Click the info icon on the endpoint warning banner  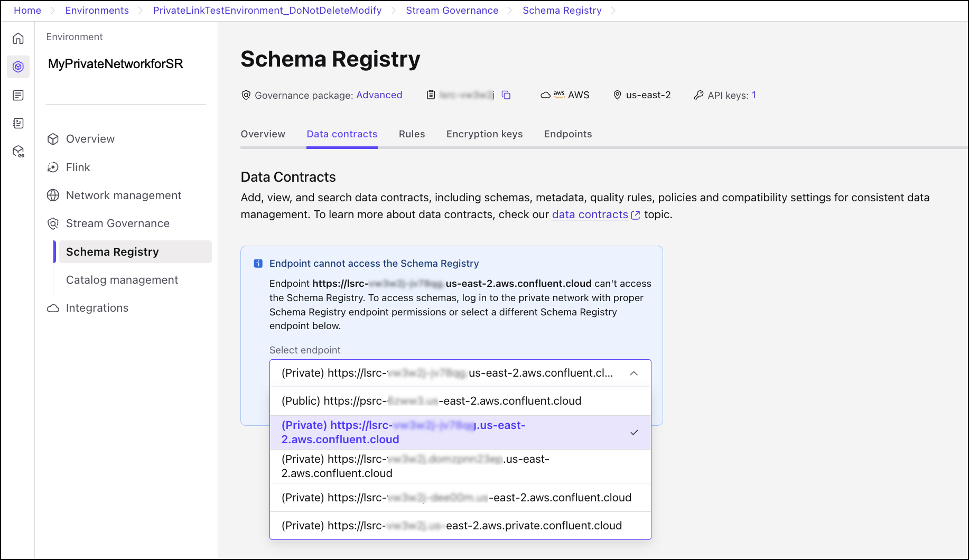pyautogui.click(x=257, y=263)
